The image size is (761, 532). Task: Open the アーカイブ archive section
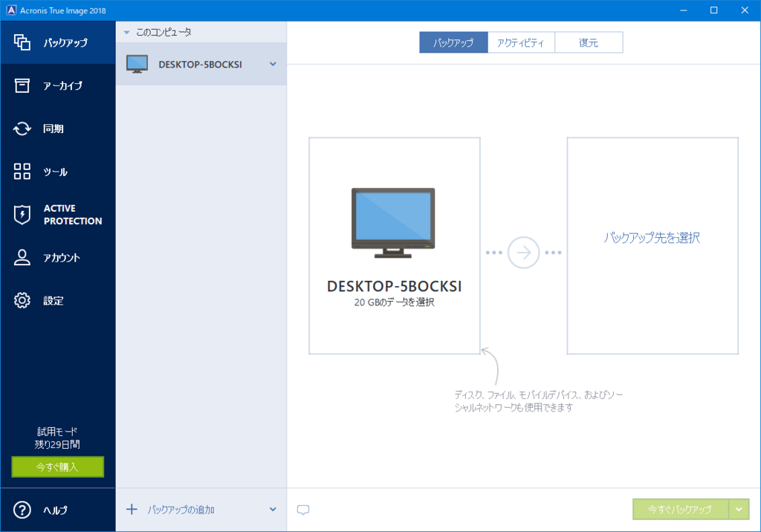[x=58, y=86]
